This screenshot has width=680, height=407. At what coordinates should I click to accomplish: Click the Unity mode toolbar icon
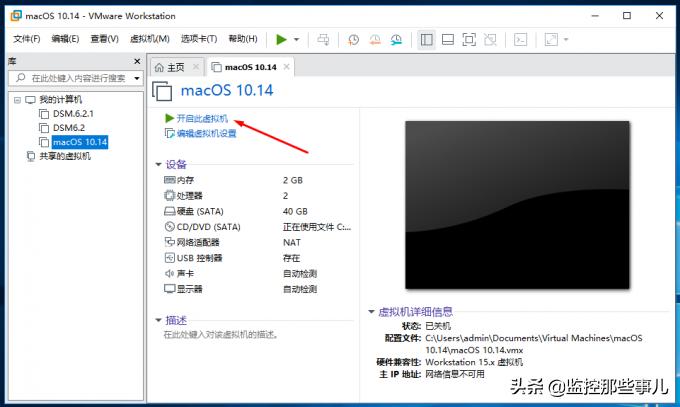[x=490, y=40]
